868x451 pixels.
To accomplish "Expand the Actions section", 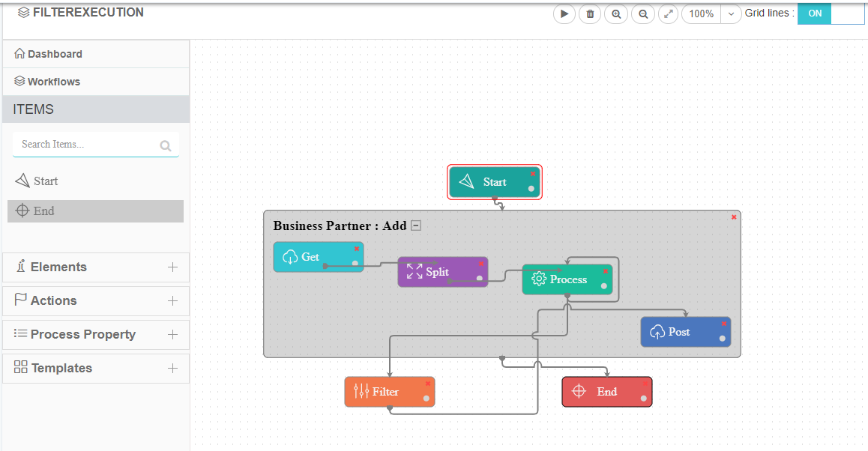I will click(172, 301).
